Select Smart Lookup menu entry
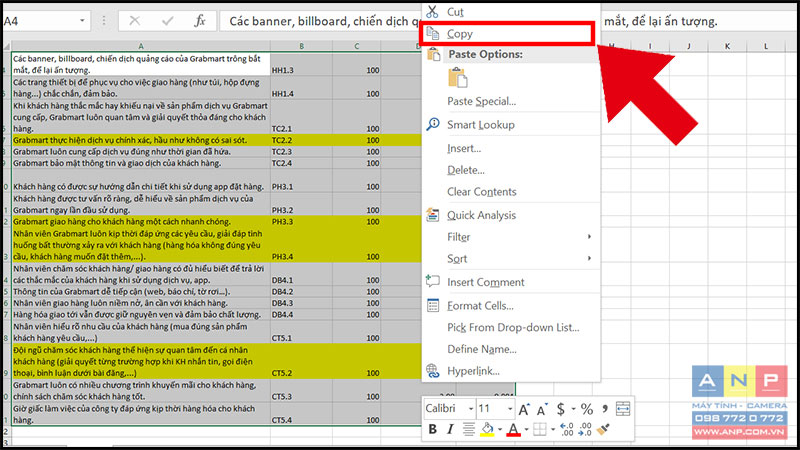This screenshot has width=800, height=450. coord(511,124)
